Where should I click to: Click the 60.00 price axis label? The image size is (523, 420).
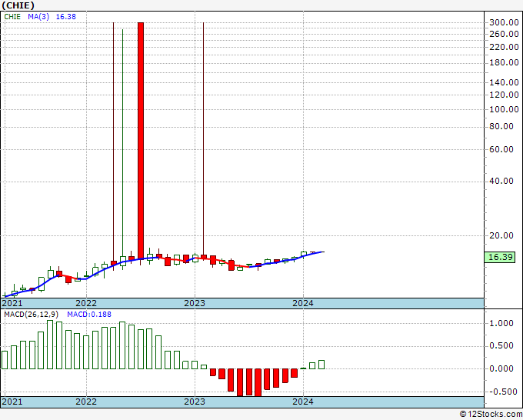(x=501, y=149)
